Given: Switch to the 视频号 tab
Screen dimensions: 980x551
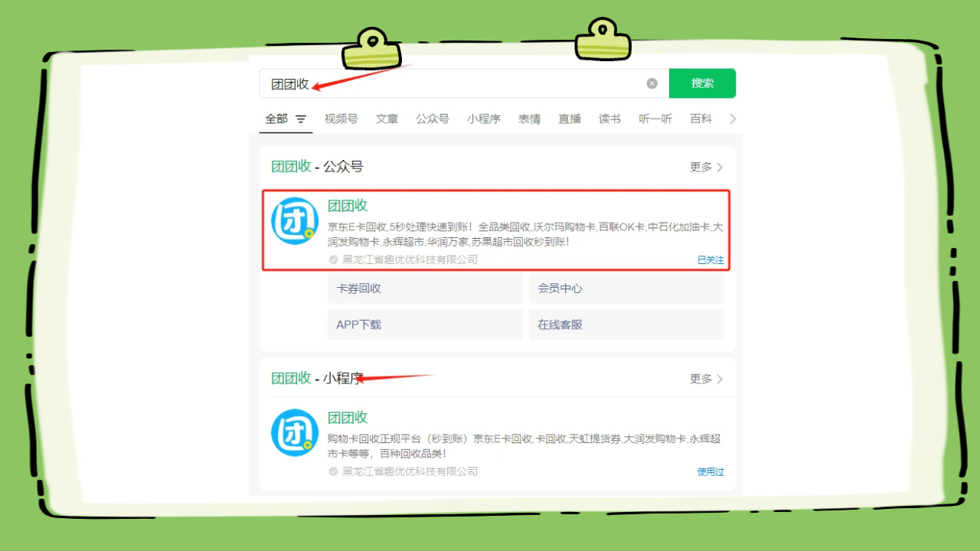Looking at the screenshot, I should pyautogui.click(x=341, y=119).
